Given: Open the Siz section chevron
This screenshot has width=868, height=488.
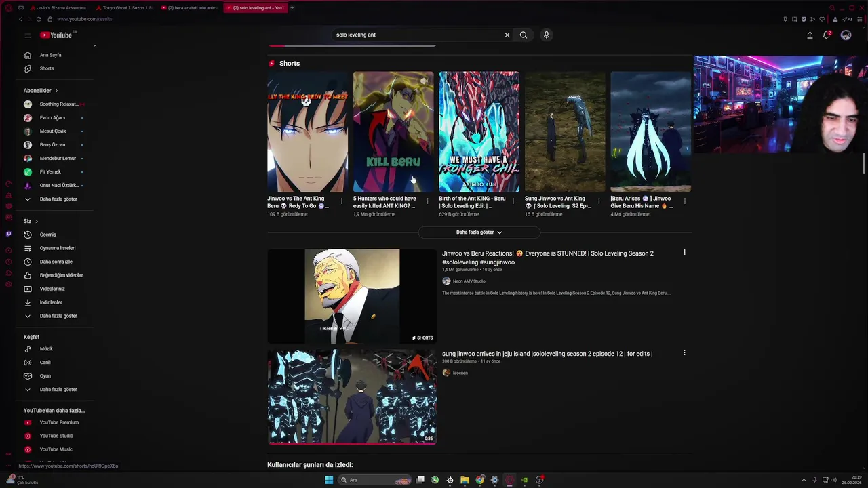Looking at the screenshot, I should (36, 221).
